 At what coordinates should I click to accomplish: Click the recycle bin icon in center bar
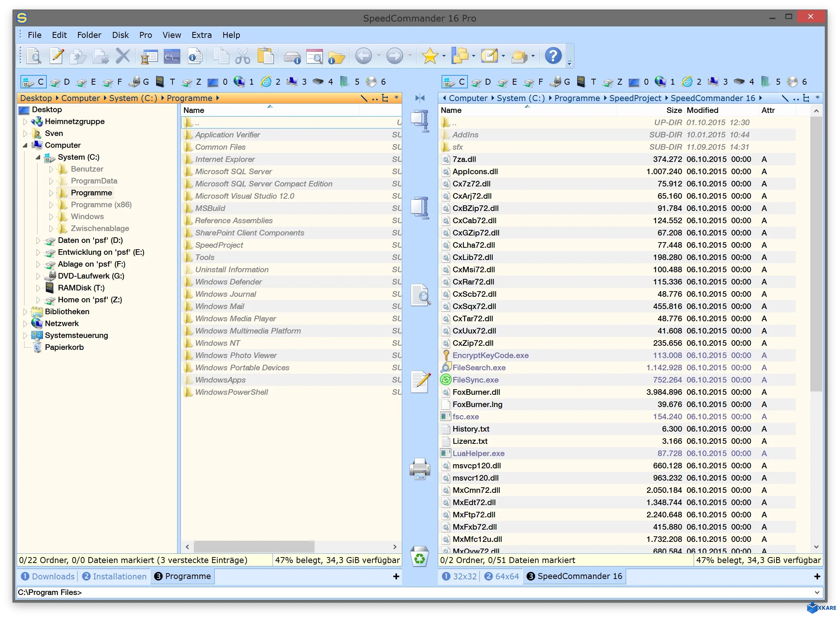tap(420, 556)
